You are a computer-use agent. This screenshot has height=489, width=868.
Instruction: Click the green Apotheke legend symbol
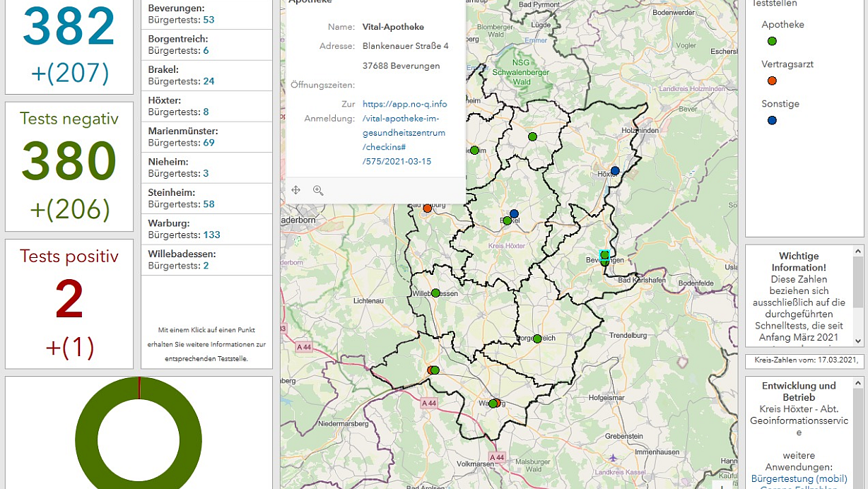coord(772,41)
